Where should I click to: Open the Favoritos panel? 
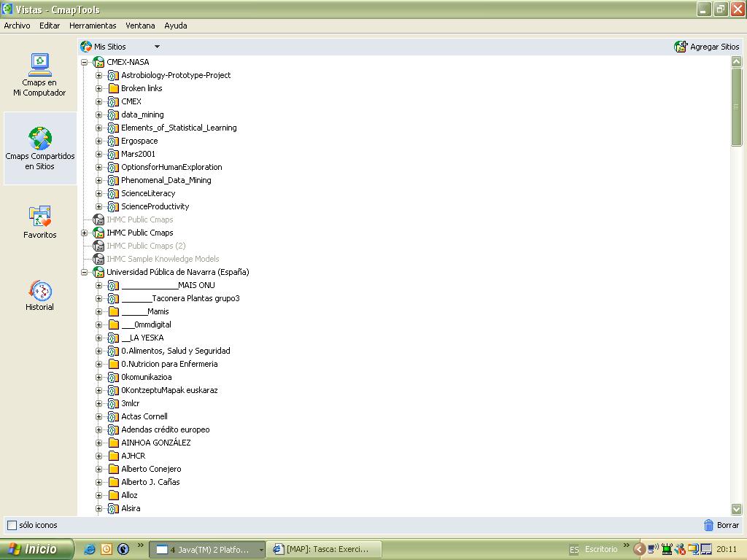[x=39, y=217]
